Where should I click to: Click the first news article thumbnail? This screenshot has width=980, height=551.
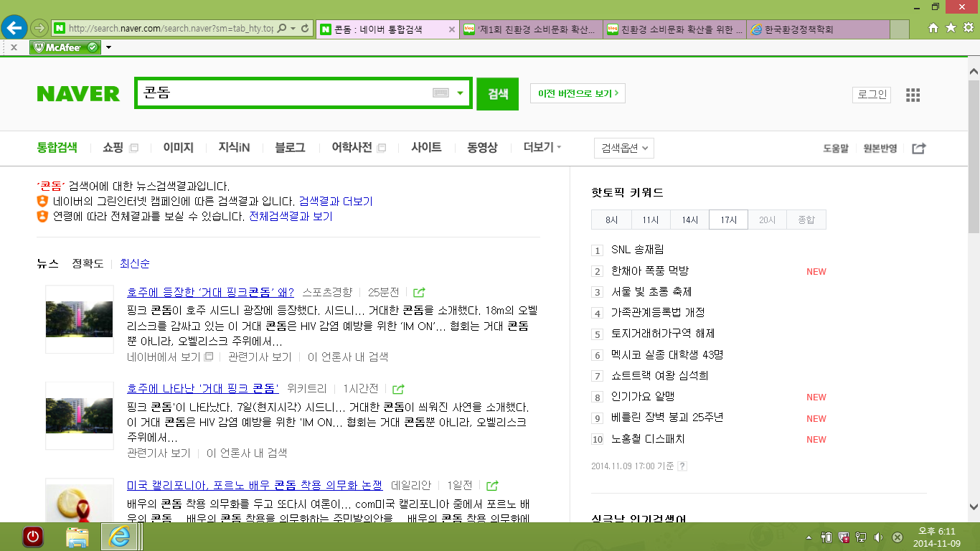coord(79,319)
